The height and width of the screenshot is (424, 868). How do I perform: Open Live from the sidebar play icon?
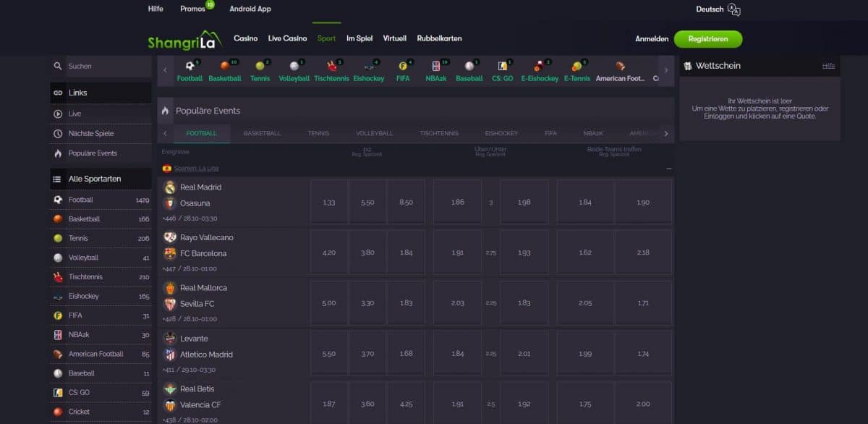click(58, 114)
